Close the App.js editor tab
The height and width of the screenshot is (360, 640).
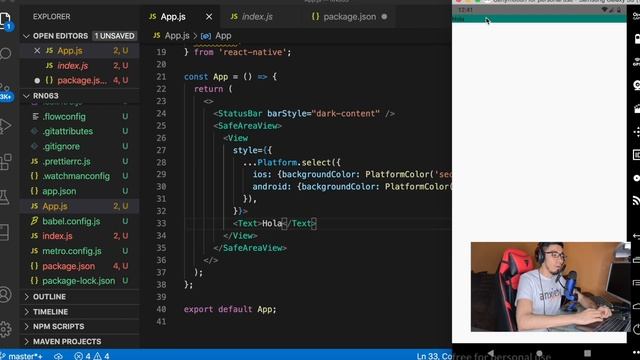coord(209,17)
